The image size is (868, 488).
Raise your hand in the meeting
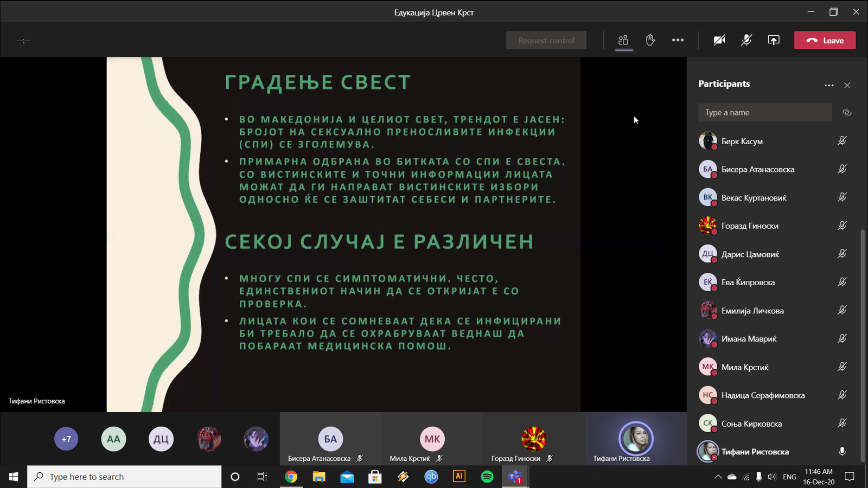650,40
